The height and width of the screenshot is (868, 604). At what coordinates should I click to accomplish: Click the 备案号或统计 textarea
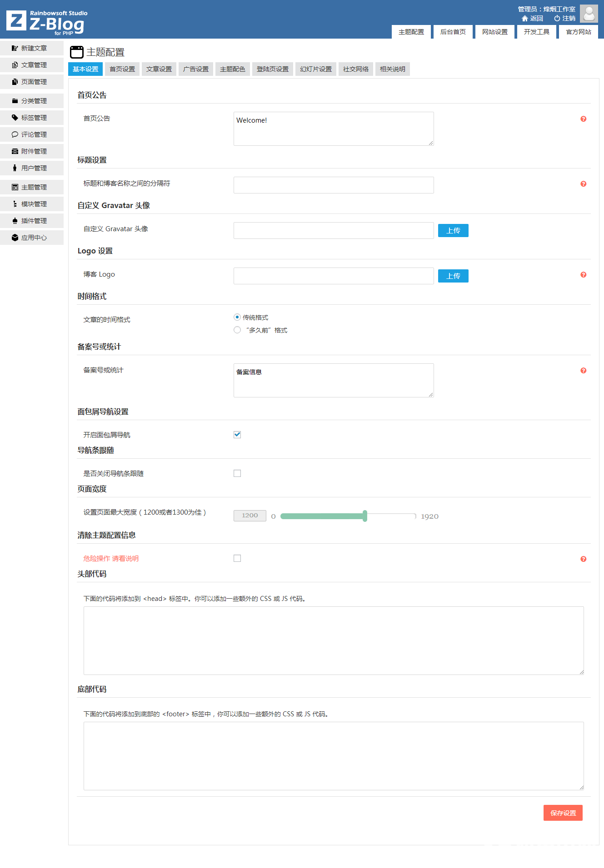tap(334, 381)
